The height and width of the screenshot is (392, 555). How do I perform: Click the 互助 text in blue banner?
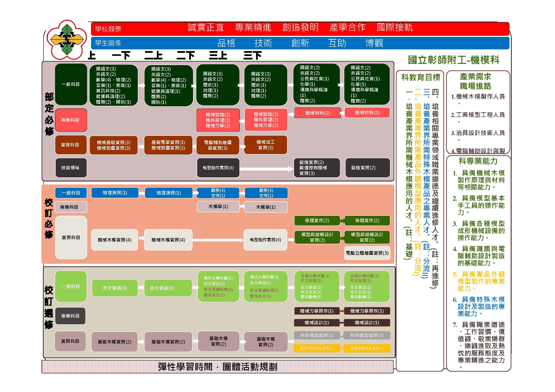337,43
